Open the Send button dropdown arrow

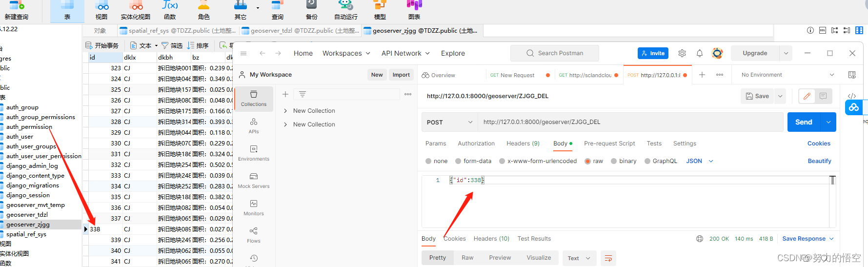[828, 122]
